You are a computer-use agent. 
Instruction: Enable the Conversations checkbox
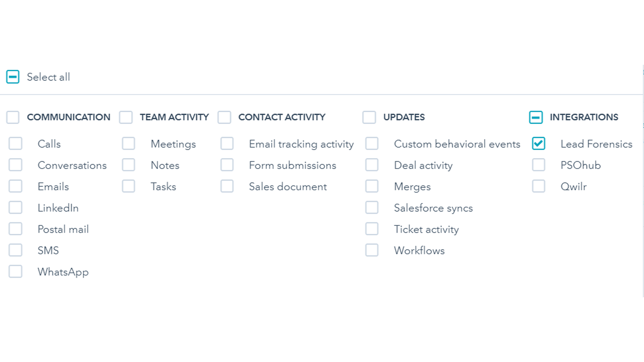coord(15,165)
